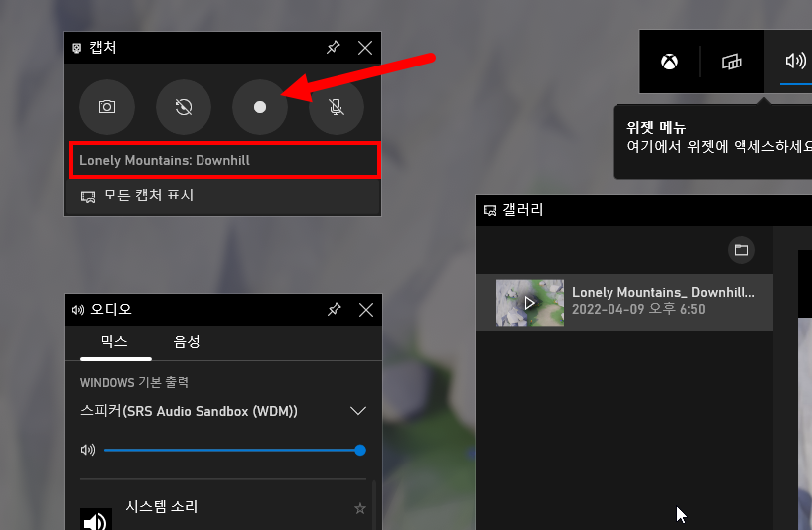
Task: Pin the 오디오 widget
Action: point(334,310)
